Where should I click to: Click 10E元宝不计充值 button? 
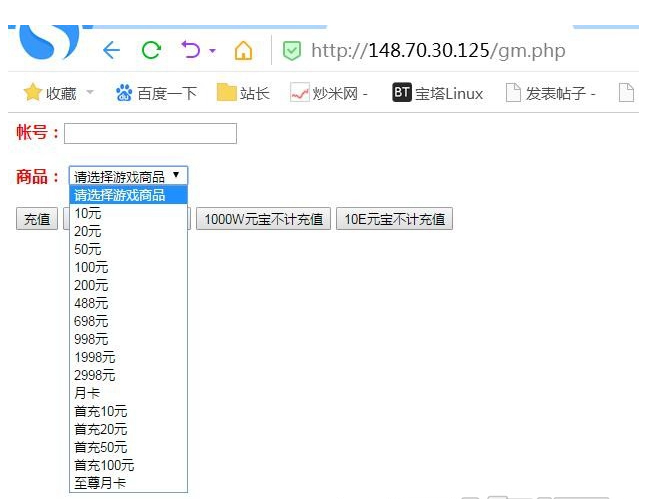(x=395, y=219)
